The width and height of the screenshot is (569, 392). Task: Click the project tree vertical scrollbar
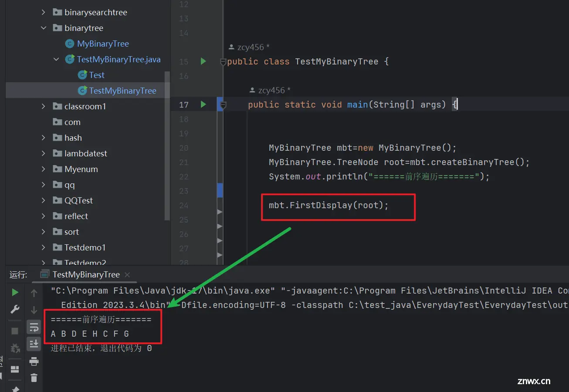(x=167, y=146)
